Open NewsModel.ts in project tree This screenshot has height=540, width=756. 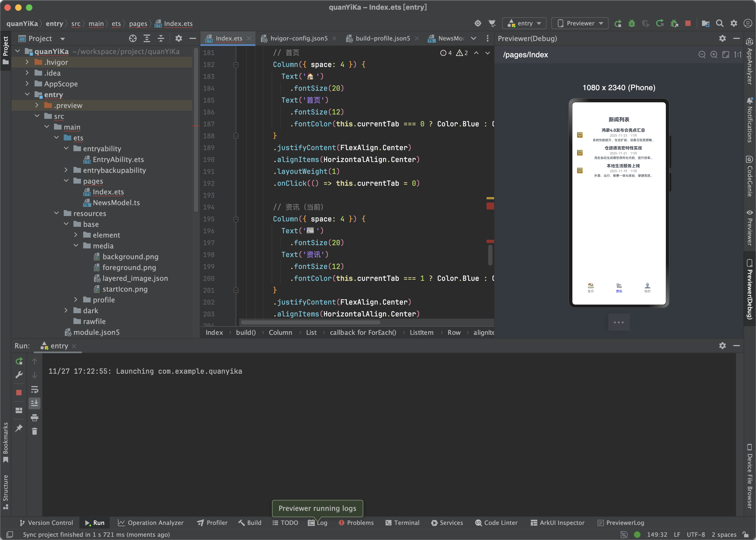click(x=116, y=202)
